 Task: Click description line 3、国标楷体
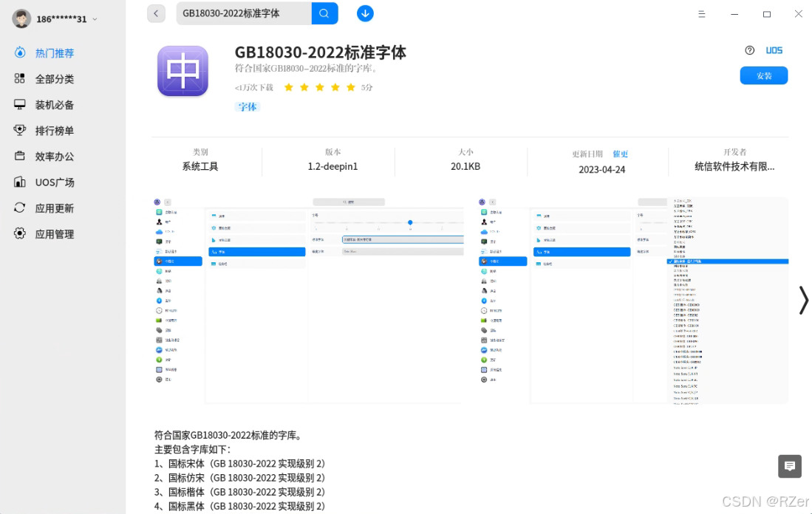tap(240, 493)
